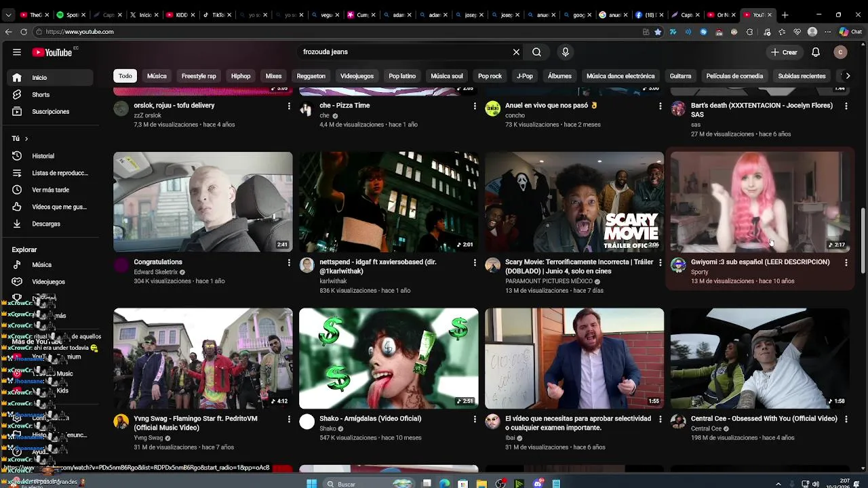Viewport: 868px width, 488px height.
Task: Open options menu for Flamingo Star video
Action: pos(289,420)
